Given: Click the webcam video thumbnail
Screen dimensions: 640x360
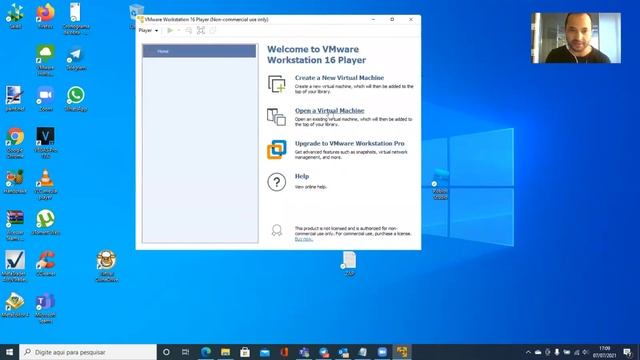Looking at the screenshot, I should click(x=576, y=38).
